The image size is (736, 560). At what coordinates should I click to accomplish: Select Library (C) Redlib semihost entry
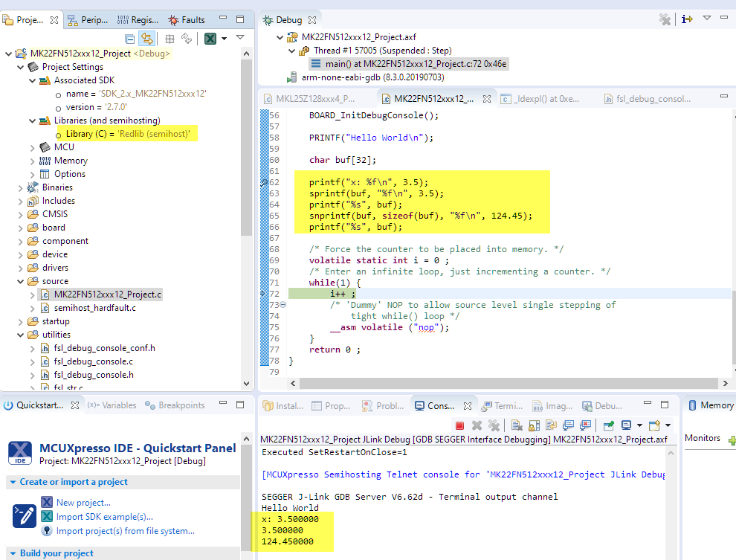tap(128, 134)
